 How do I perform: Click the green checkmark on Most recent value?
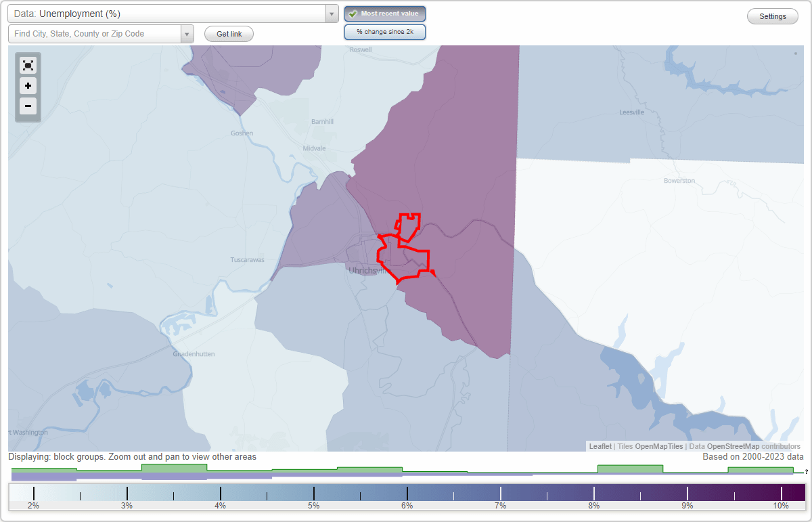pos(353,13)
